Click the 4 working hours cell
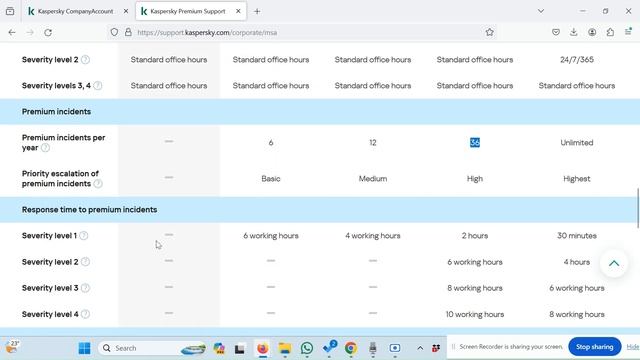The height and width of the screenshot is (360, 640). 373,236
